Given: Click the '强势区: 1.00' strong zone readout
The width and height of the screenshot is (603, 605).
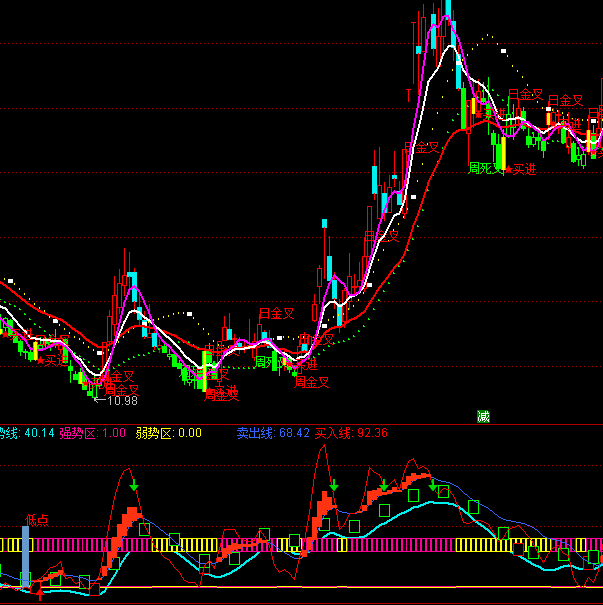Looking at the screenshot, I should point(93,433).
